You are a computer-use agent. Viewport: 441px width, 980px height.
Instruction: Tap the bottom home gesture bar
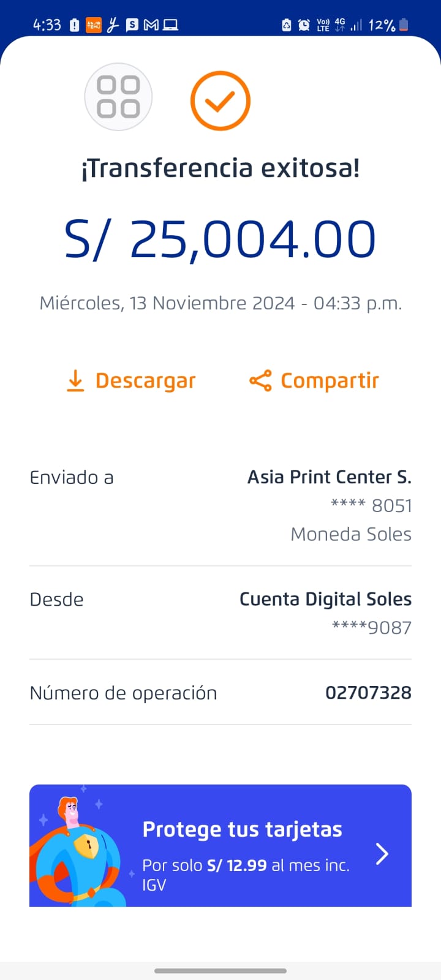point(221,970)
